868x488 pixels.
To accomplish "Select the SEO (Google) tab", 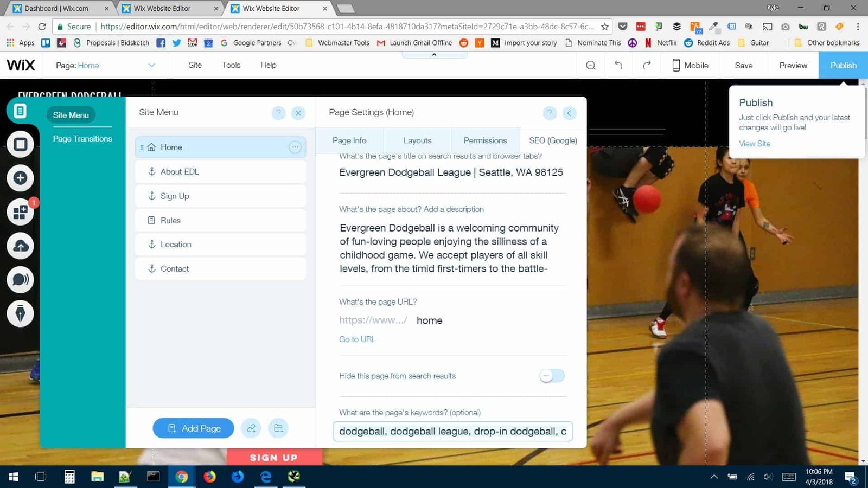I will [553, 140].
